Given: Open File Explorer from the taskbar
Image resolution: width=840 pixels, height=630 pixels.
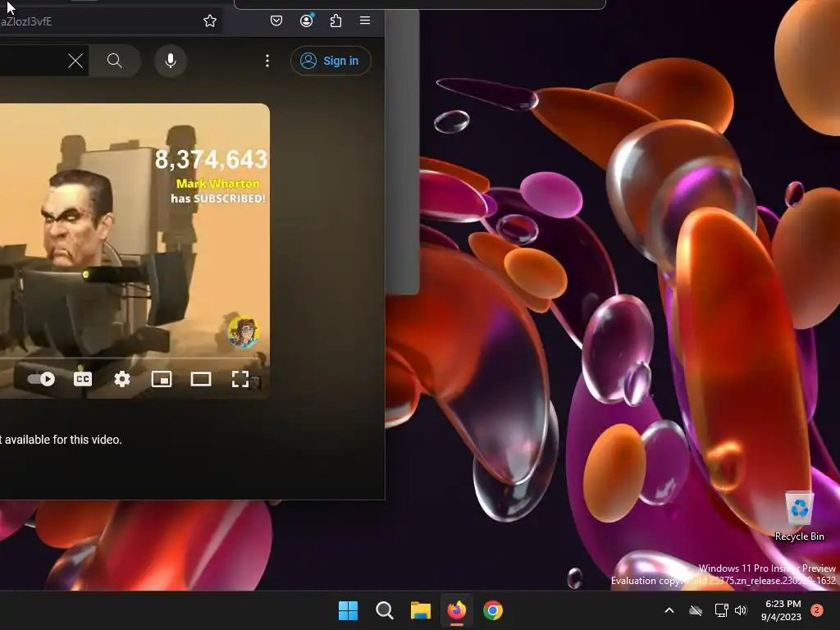Looking at the screenshot, I should coord(421,610).
